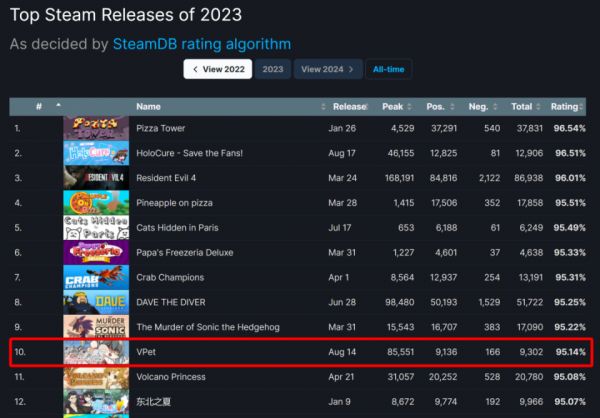Switch to the All-time ranking tab
The width and height of the screenshot is (600, 418).
click(x=388, y=69)
